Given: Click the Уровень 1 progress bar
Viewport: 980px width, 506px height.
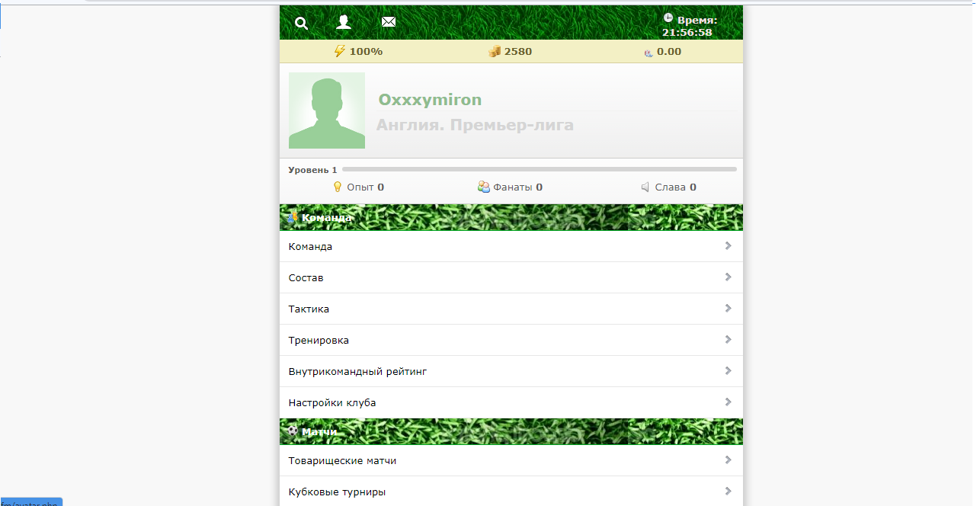Looking at the screenshot, I should coord(539,169).
